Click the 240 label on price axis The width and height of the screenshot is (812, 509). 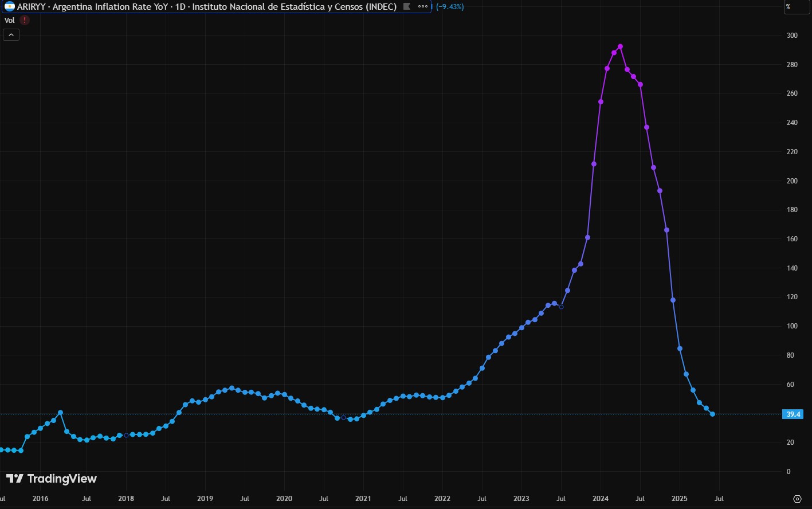(792, 123)
